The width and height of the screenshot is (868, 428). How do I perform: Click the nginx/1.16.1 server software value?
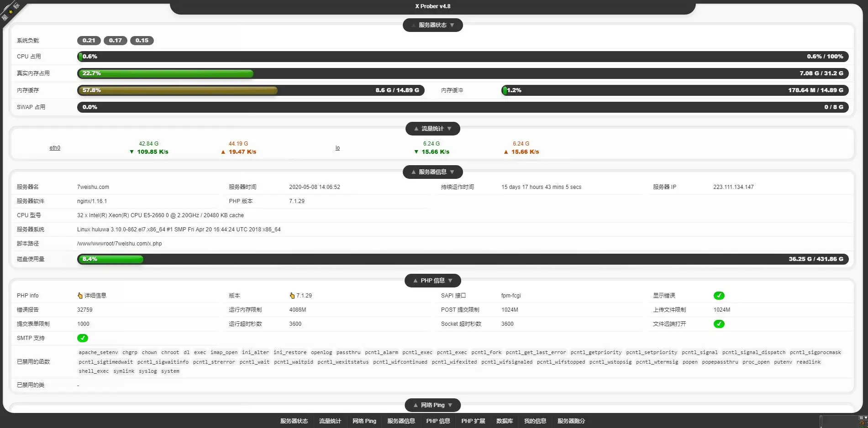[x=92, y=201]
